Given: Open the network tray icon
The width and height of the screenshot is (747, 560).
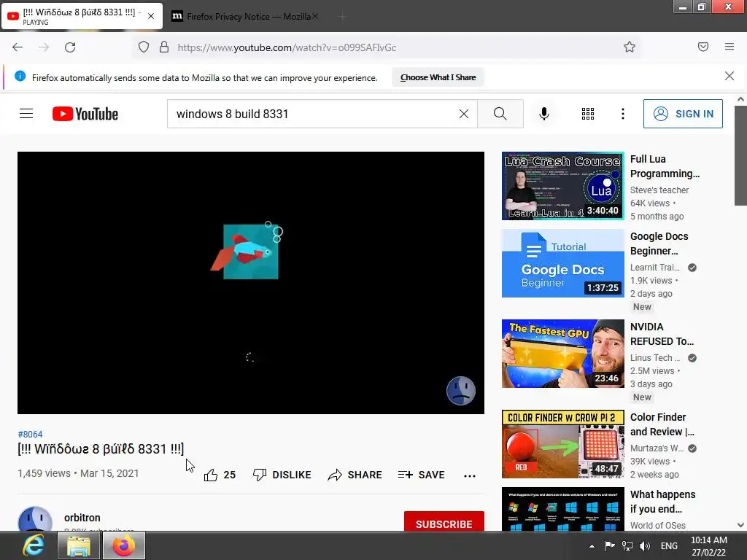Looking at the screenshot, I should [627, 545].
